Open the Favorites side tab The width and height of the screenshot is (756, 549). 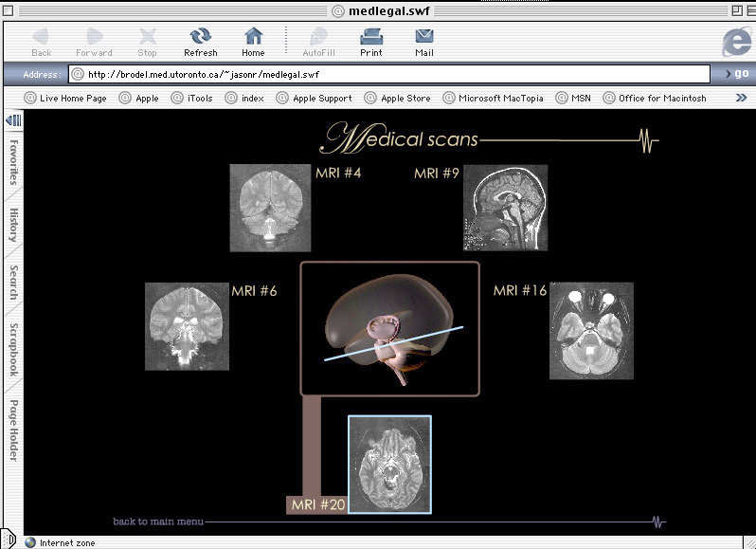tap(13, 163)
